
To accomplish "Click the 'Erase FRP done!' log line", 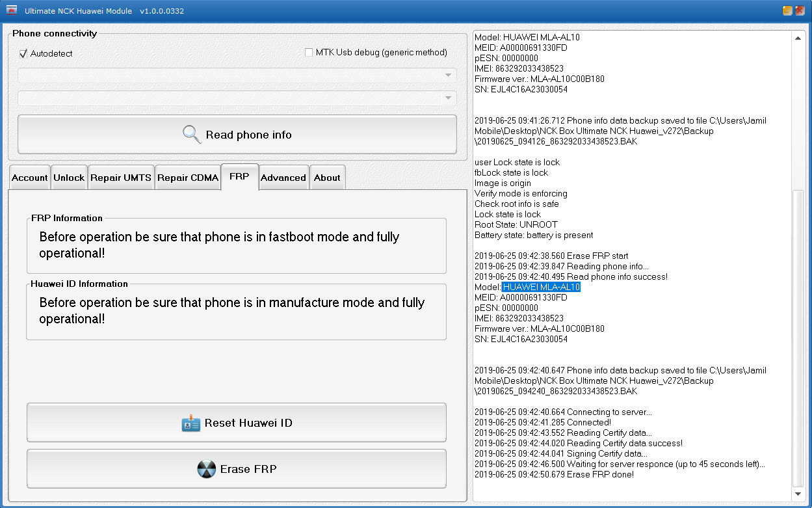I will click(554, 474).
